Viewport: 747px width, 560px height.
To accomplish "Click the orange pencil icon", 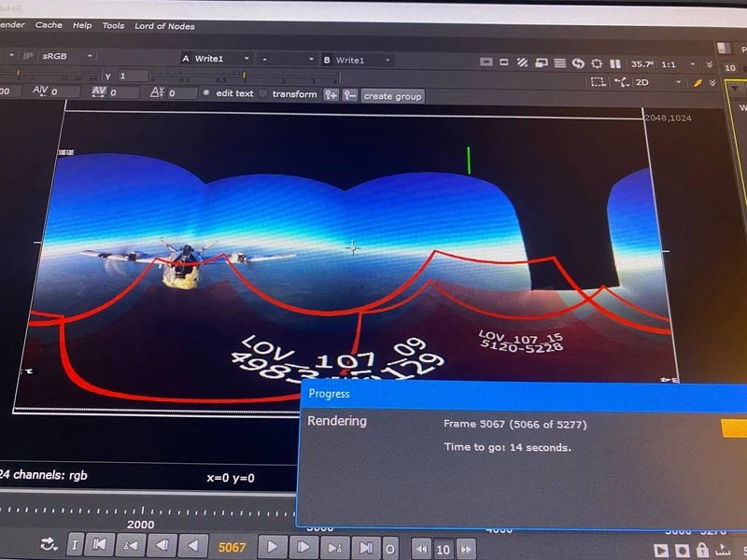I will tap(698, 83).
